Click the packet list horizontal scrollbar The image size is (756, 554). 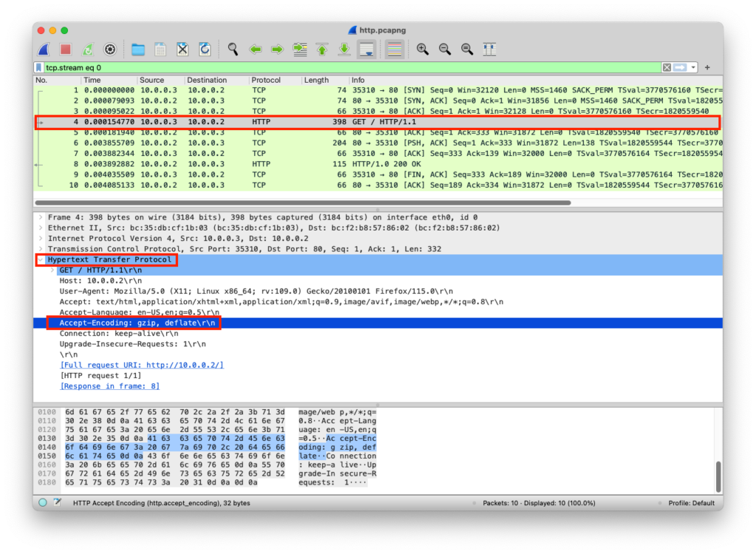click(x=303, y=202)
